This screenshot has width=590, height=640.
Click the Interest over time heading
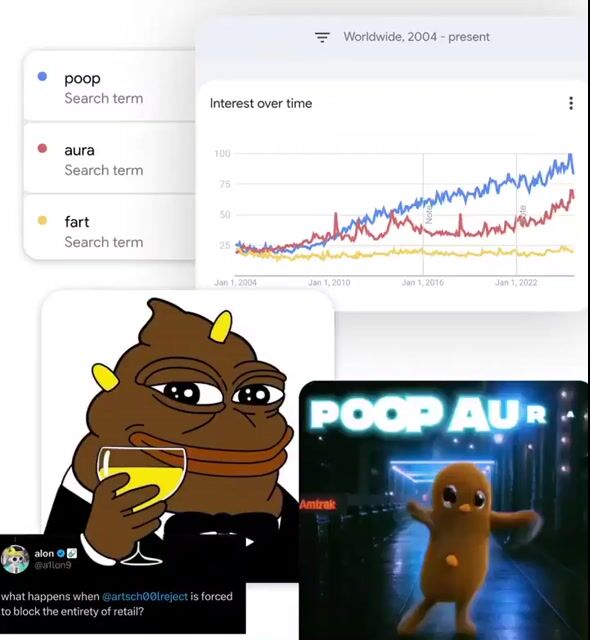[x=261, y=103]
